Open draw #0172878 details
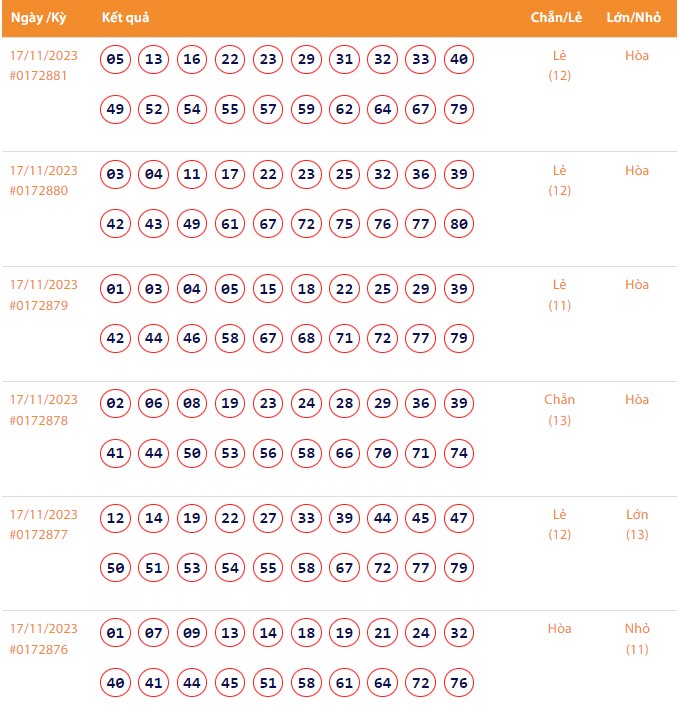The height and width of the screenshot is (724, 680). [39, 419]
